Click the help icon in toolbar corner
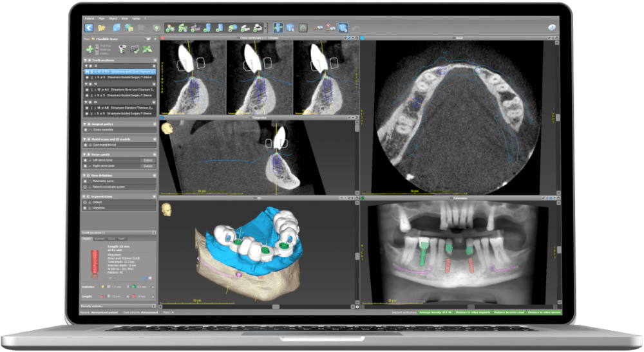The image size is (644, 352). pos(552,28)
